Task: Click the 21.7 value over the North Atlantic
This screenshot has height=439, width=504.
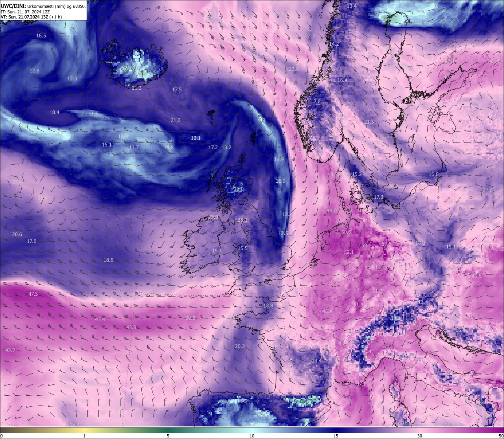Action: 176,120
